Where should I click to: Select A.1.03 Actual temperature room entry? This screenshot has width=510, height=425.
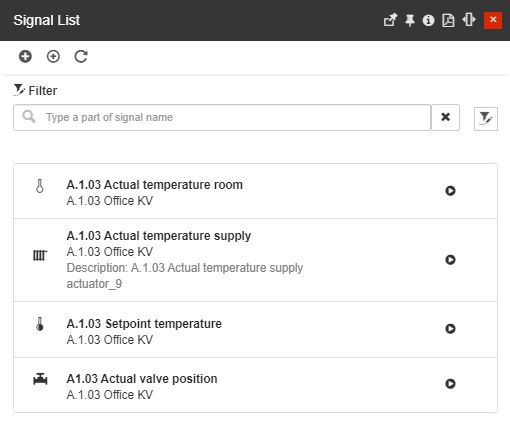pos(255,191)
